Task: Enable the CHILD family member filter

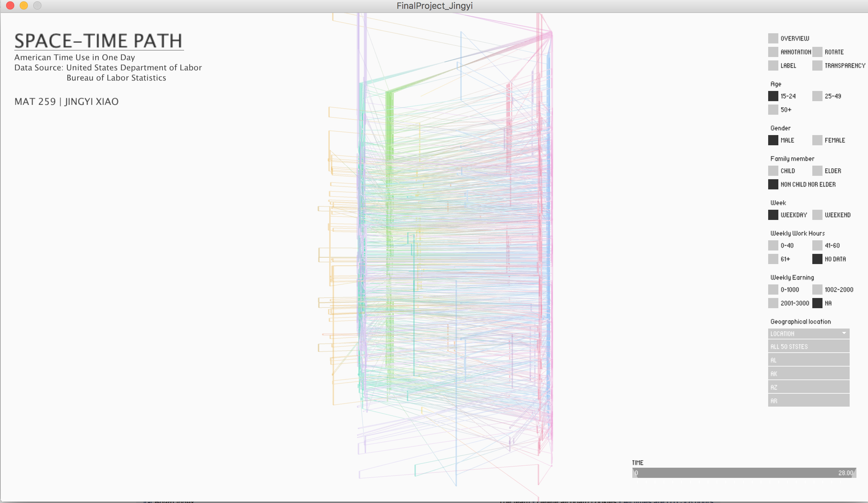Action: [773, 171]
